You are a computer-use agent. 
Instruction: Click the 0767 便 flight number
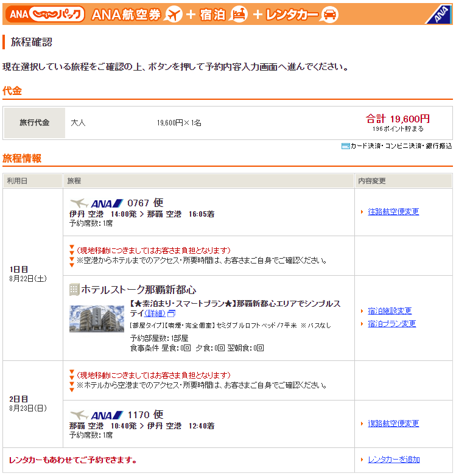[x=145, y=203]
